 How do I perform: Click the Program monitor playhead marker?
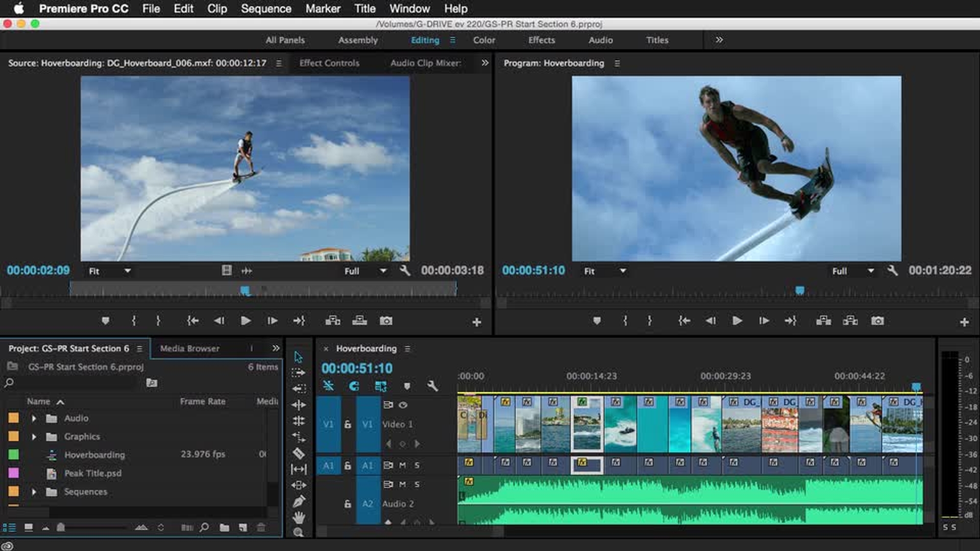click(800, 290)
